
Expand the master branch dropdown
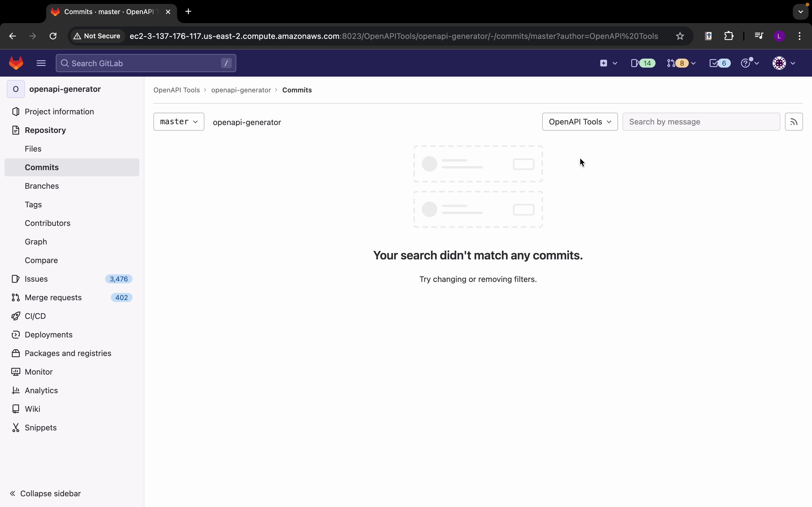[179, 122]
